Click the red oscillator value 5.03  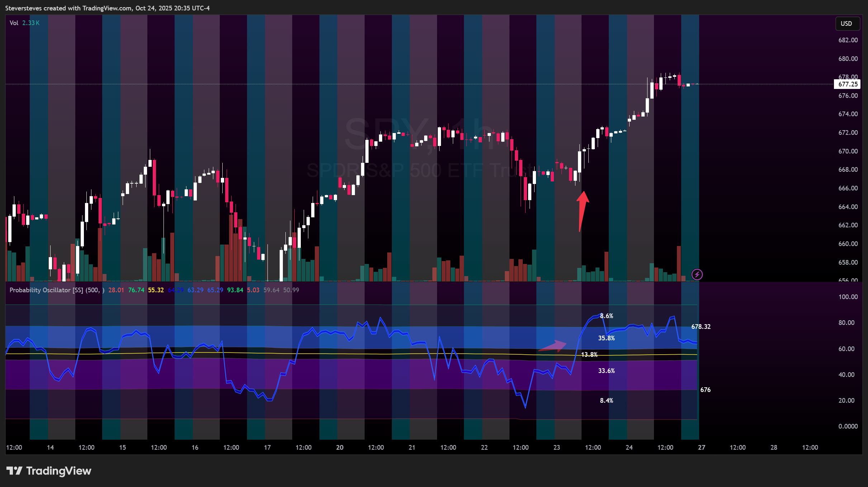pyautogui.click(x=253, y=290)
